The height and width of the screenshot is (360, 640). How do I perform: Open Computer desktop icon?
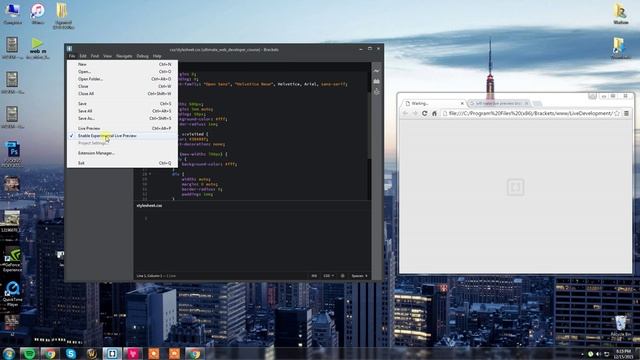(x=12, y=13)
